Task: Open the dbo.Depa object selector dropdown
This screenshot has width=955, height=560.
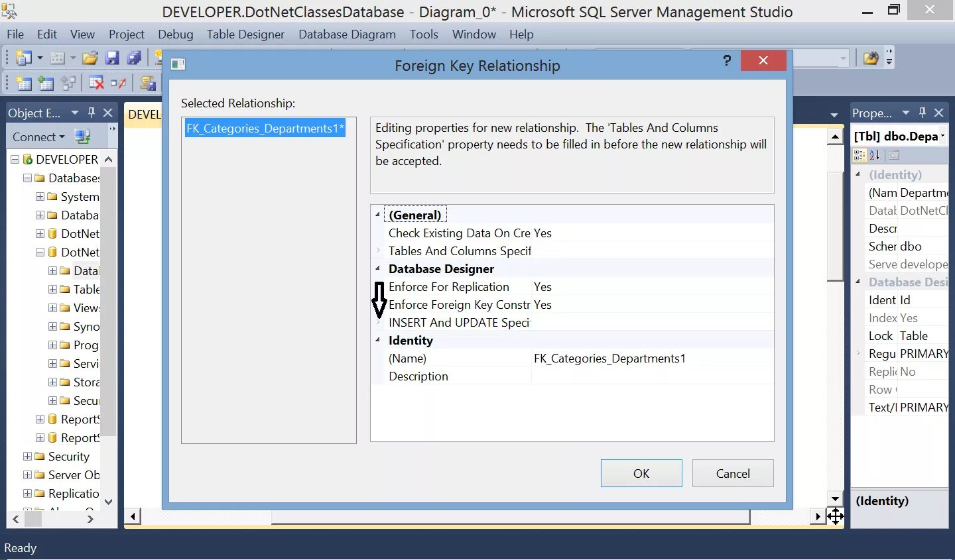Action: (942, 136)
